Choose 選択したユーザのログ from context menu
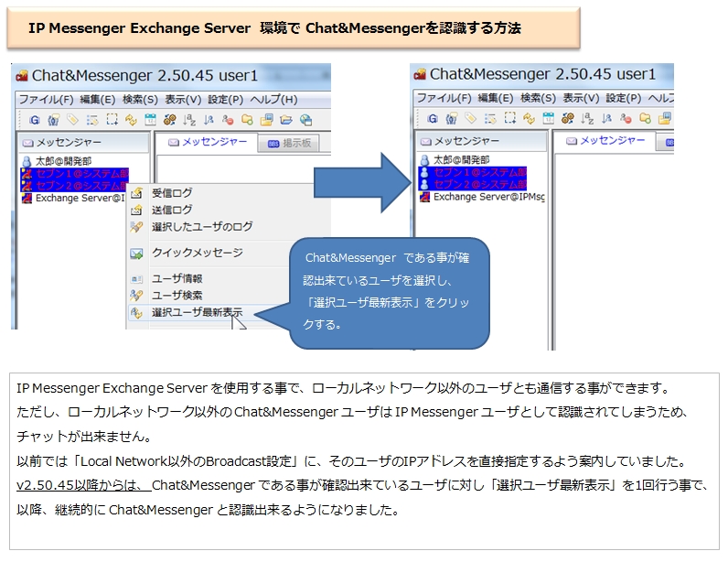 tap(202, 226)
